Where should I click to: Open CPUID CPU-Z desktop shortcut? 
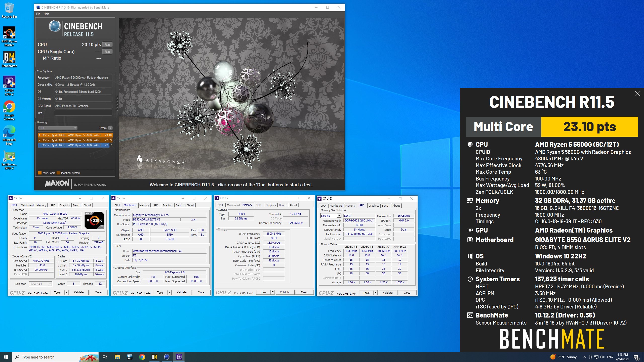click(9, 86)
